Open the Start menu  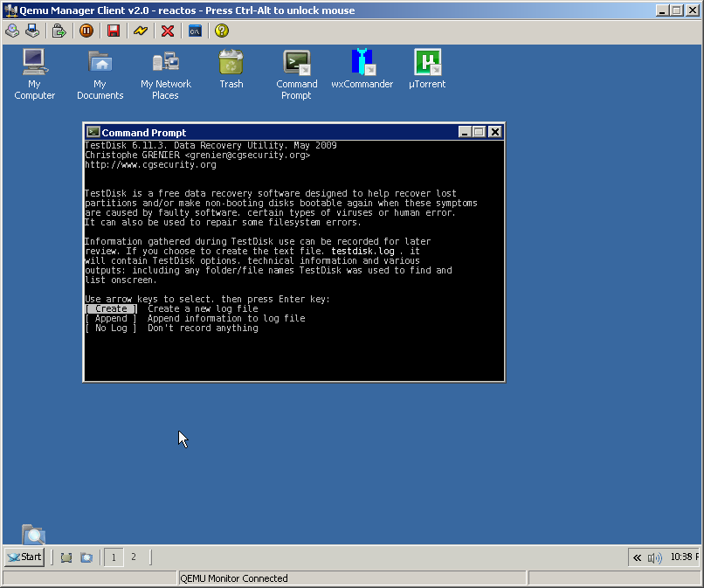24,557
